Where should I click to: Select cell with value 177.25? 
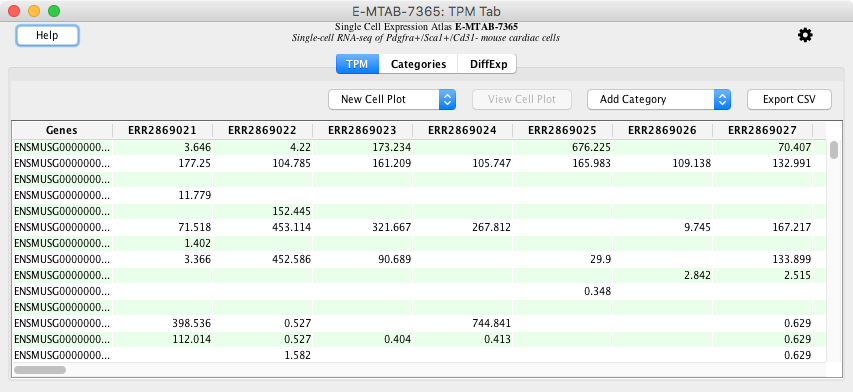tap(162, 163)
